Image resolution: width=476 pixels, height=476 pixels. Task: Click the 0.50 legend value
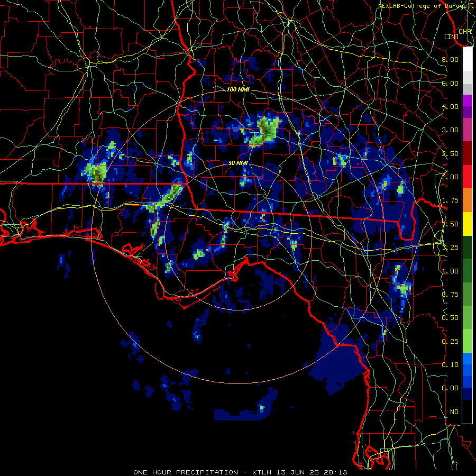450,318
